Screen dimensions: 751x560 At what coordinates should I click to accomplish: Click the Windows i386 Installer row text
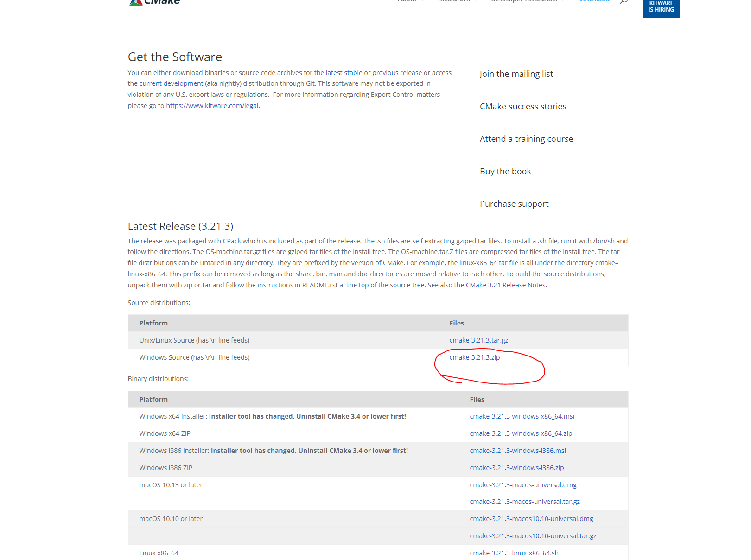click(274, 451)
